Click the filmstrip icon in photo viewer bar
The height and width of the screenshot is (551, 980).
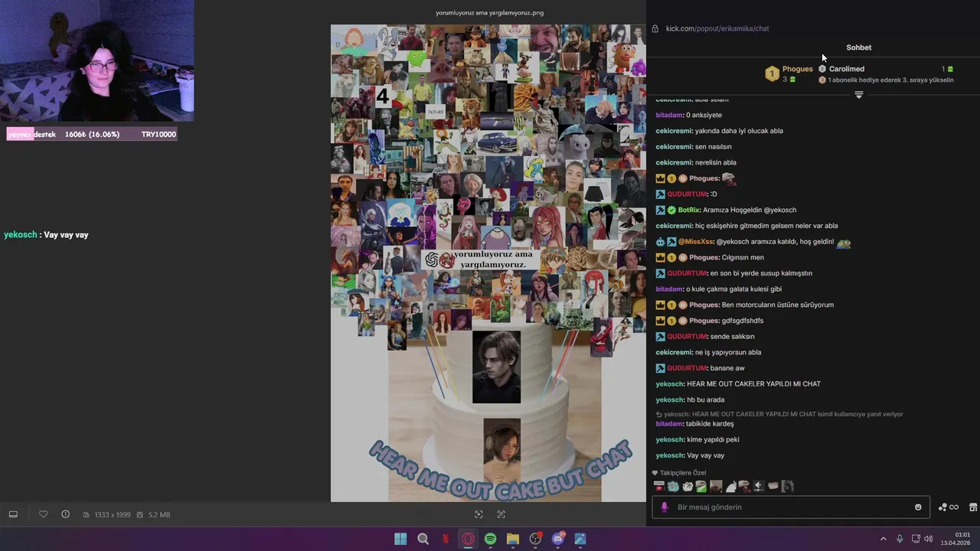tap(13, 514)
